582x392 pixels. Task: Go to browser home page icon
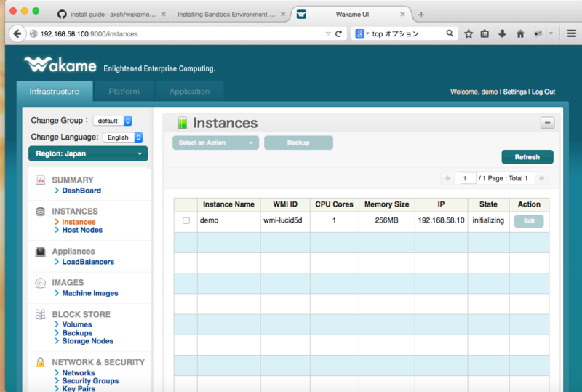pyautogui.click(x=520, y=33)
